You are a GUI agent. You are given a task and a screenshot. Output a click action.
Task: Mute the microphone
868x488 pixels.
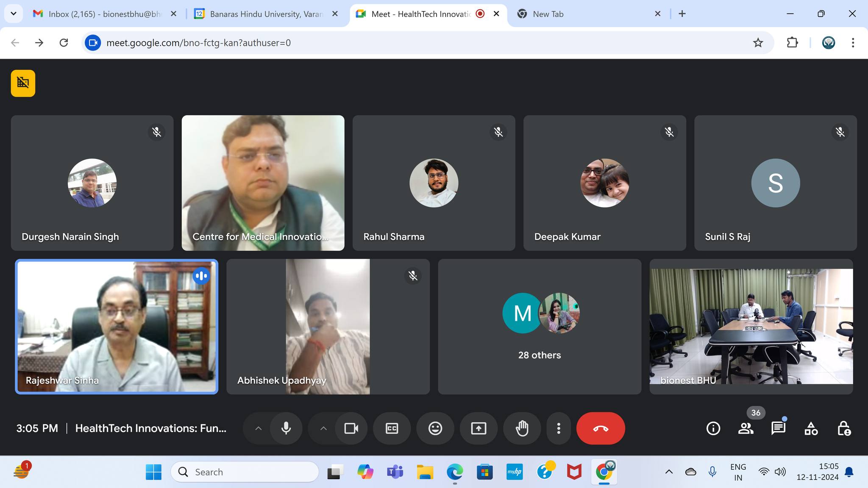point(286,428)
